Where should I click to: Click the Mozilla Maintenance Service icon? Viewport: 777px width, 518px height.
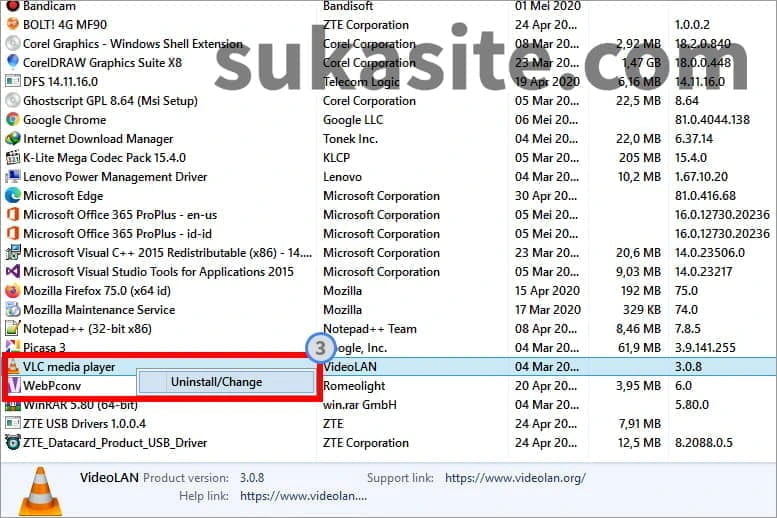(x=12, y=309)
